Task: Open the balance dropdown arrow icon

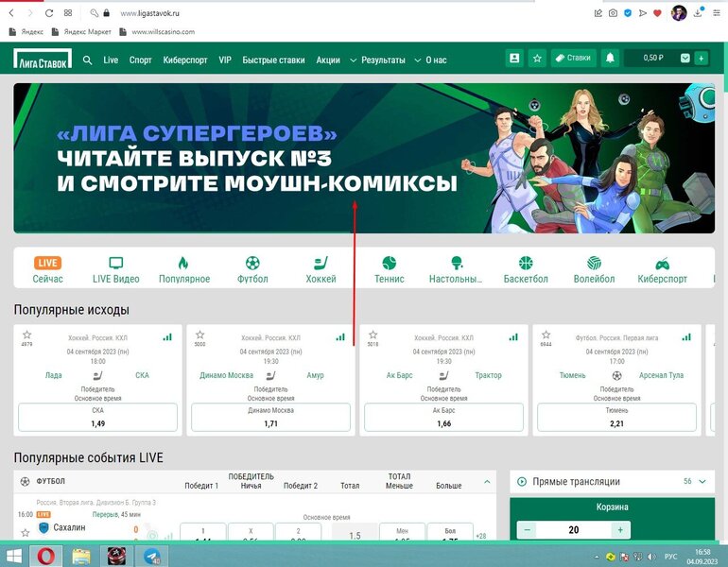Action: (x=685, y=58)
